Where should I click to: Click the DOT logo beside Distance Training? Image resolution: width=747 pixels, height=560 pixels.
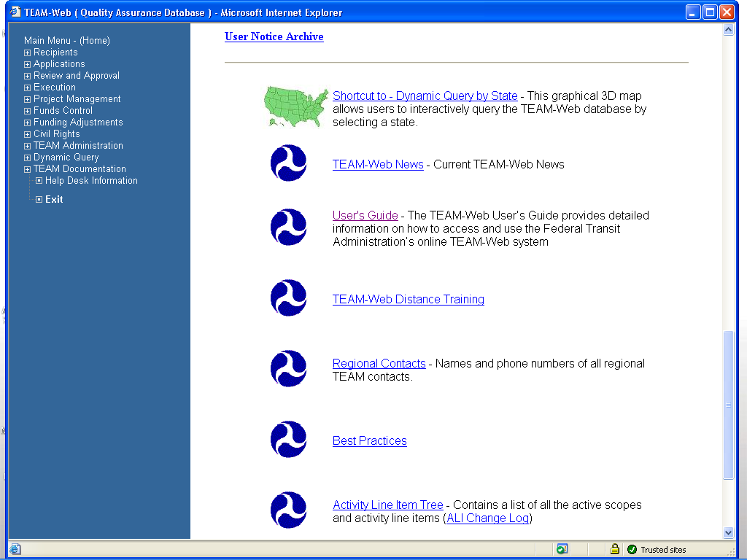coord(288,297)
